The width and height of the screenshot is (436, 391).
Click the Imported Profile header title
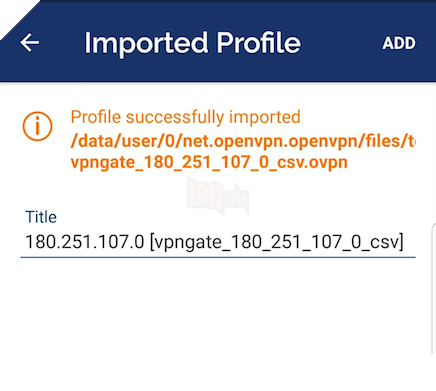pyautogui.click(x=192, y=43)
